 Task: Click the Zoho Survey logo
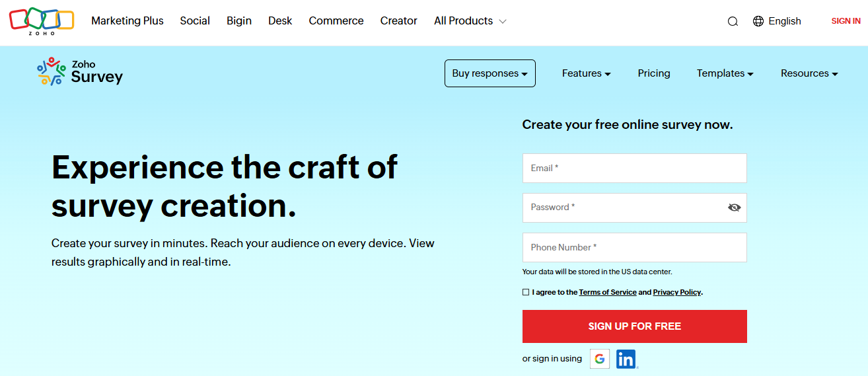coord(80,71)
